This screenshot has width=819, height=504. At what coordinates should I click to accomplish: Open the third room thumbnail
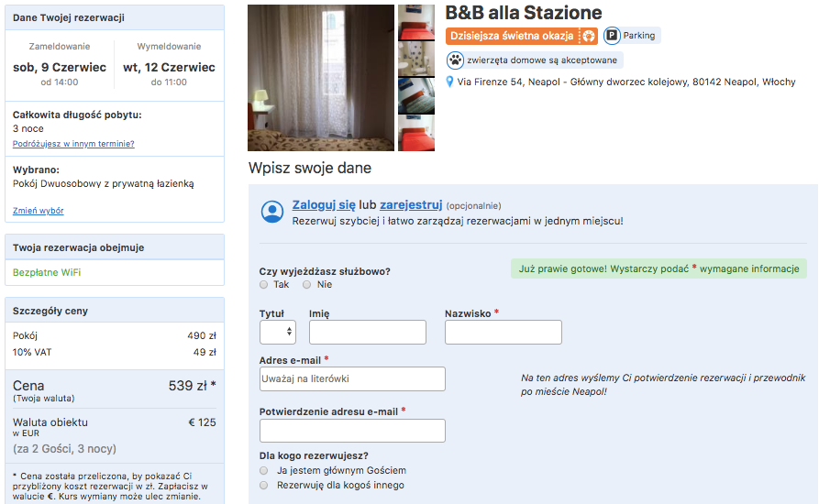pyautogui.click(x=416, y=96)
